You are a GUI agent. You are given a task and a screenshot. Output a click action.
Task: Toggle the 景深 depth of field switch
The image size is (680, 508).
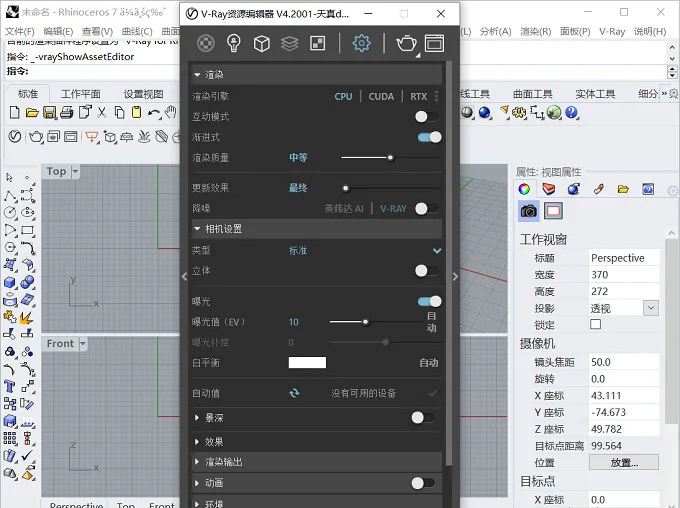pos(423,417)
